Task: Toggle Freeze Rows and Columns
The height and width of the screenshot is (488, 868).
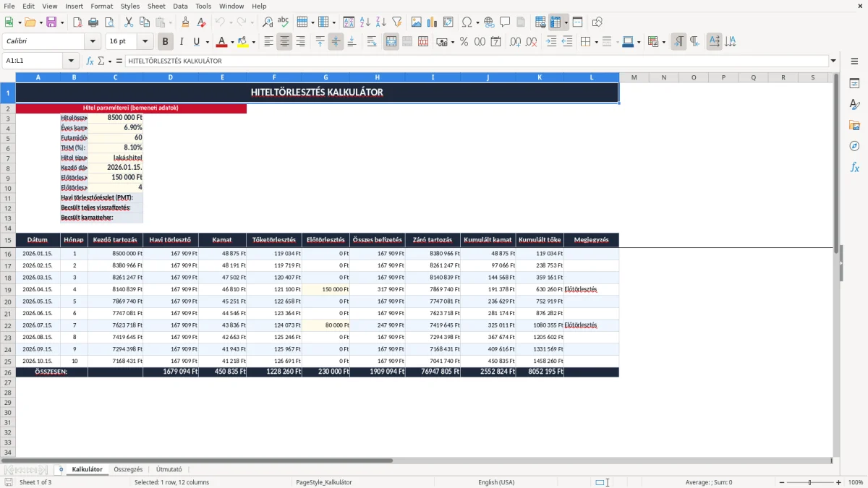Action: point(556,22)
